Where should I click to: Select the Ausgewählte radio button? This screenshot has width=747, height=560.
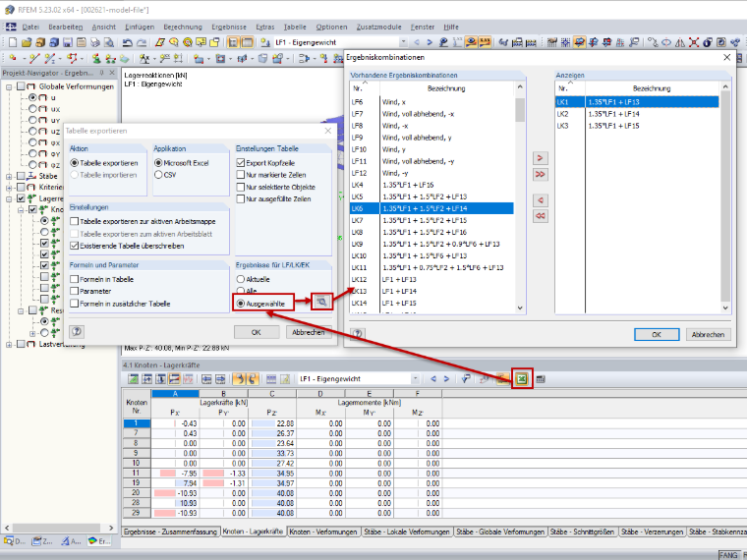(241, 304)
